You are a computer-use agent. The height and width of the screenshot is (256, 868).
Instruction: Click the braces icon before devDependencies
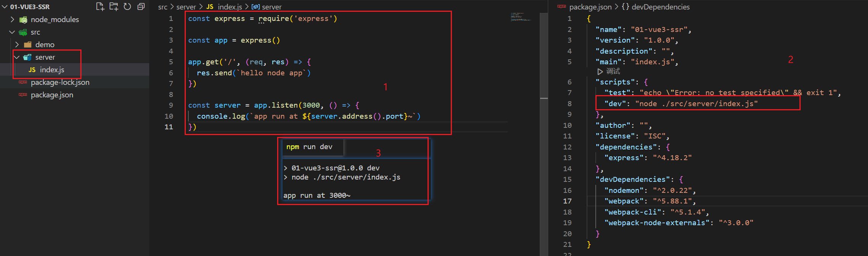tap(625, 7)
